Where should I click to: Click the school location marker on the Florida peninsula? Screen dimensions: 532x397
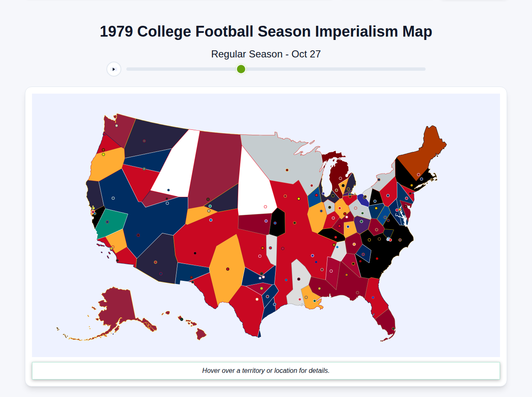coord(393,328)
